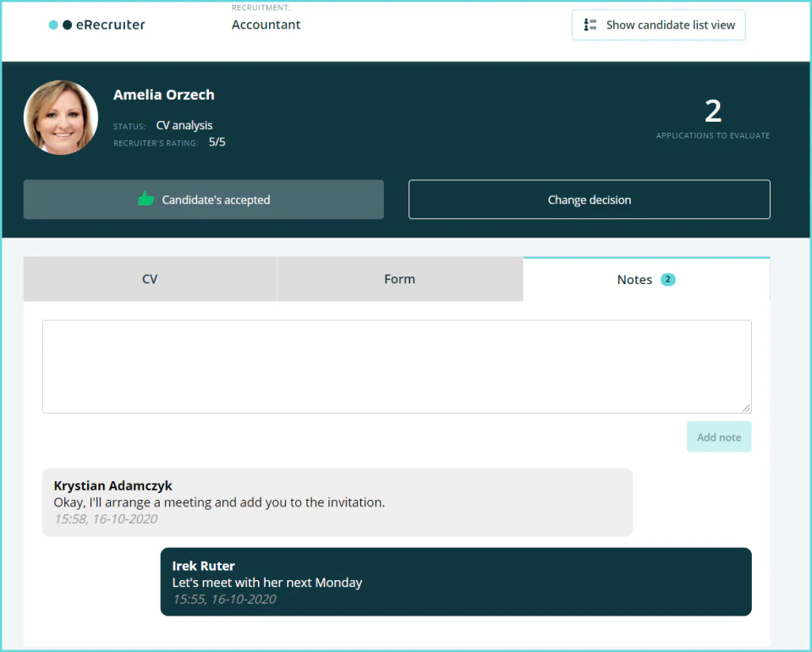Open the Accountant recruitment selector
Screen dimensions: 812x652
point(266,25)
